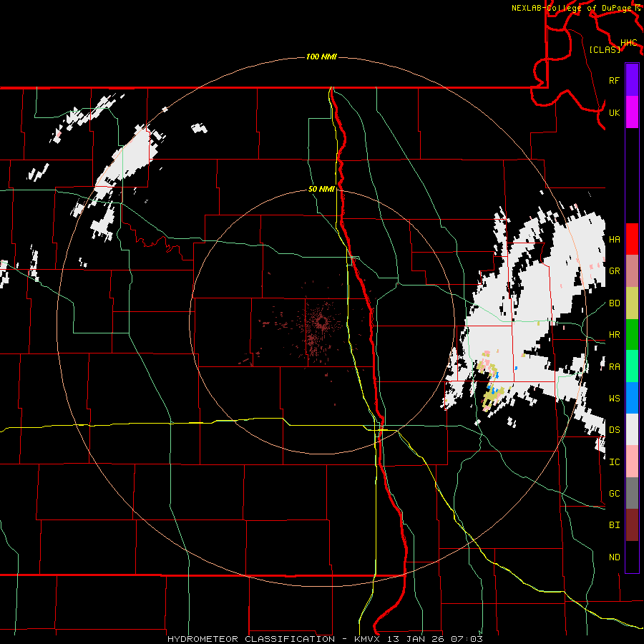Image resolution: width=644 pixels, height=644 pixels.
Task: Click the RF purple legend swatch
Action: [x=632, y=80]
